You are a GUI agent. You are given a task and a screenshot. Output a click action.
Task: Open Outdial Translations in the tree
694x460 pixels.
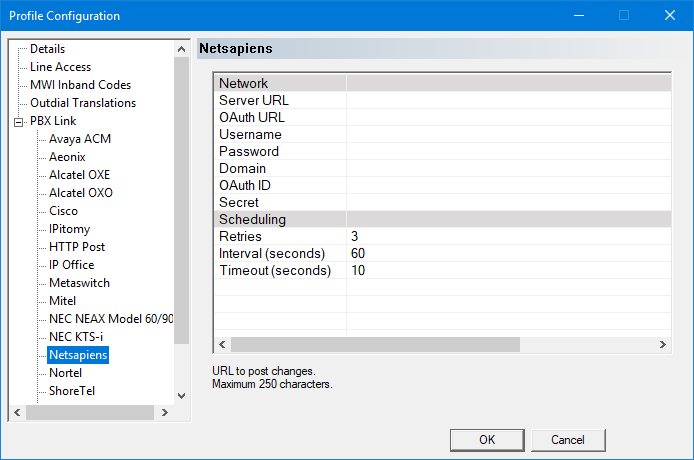click(83, 103)
